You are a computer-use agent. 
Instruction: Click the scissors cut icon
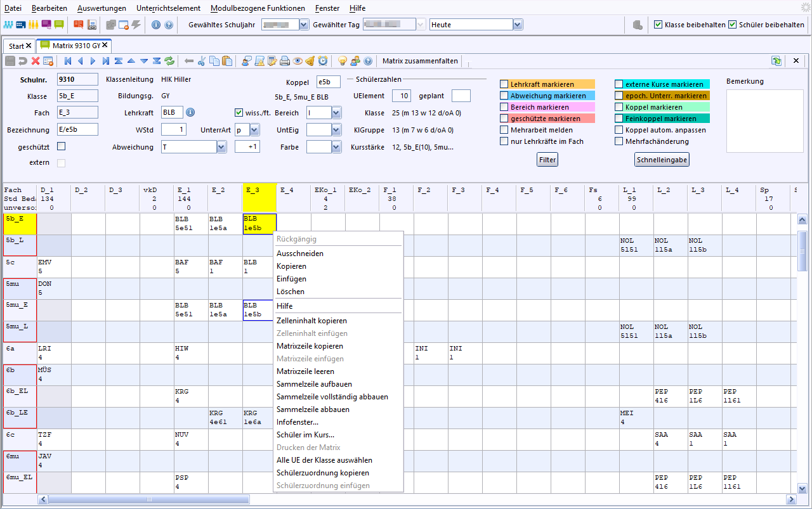pos(201,61)
